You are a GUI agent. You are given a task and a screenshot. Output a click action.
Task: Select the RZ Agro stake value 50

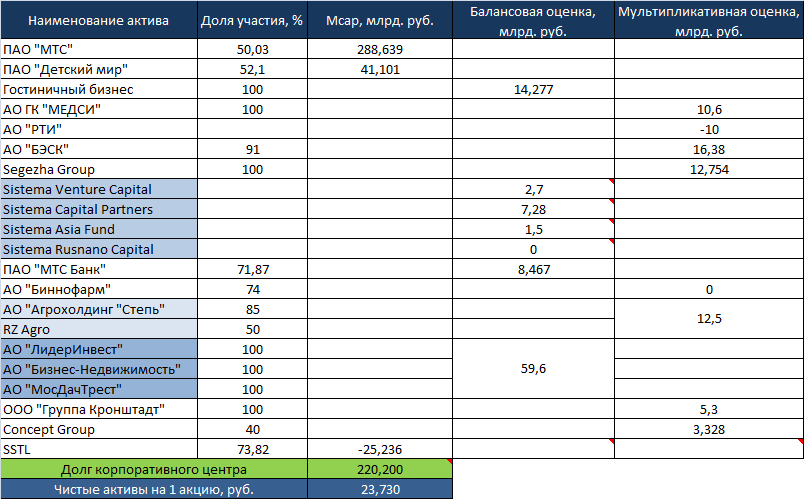coord(252,329)
